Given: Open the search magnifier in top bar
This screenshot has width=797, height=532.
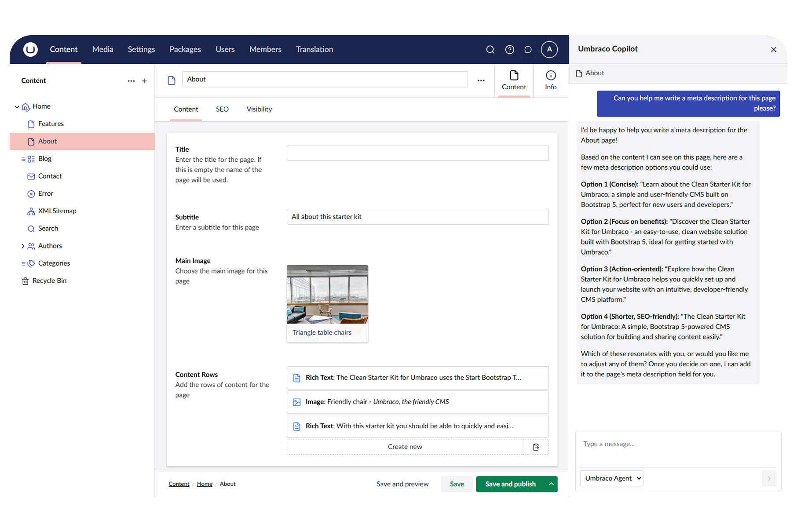Looking at the screenshot, I should pyautogui.click(x=490, y=50).
